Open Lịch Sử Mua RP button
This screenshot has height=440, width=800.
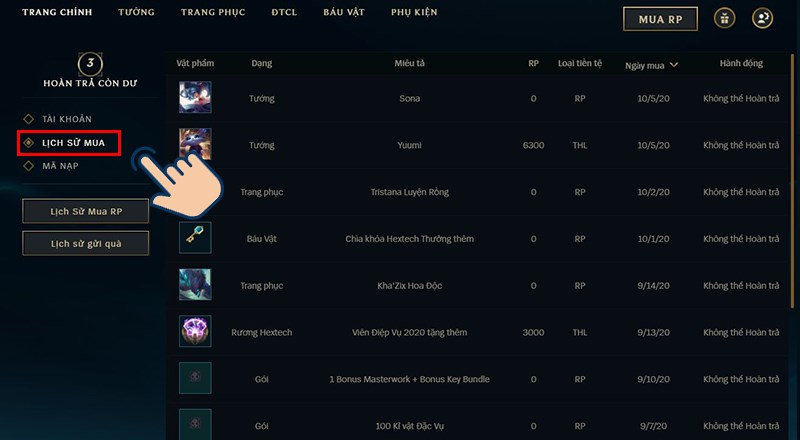tap(86, 211)
